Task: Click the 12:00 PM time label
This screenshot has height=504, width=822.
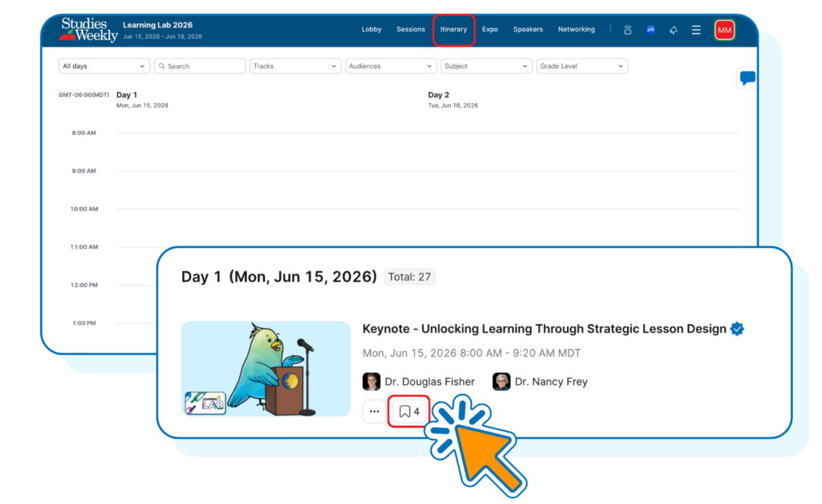Action: click(83, 285)
